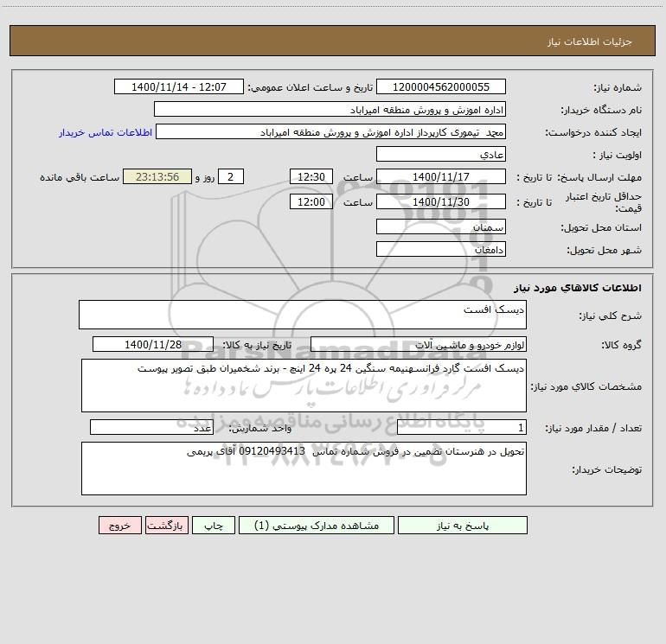The height and width of the screenshot is (644, 666).
Task: Click label شهر محل تحویل
Action: (x=605, y=250)
